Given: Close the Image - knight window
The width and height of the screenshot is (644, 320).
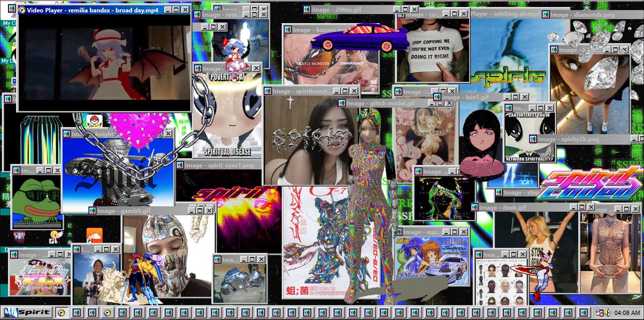Looking at the screenshot, I should click(x=168, y=133).
